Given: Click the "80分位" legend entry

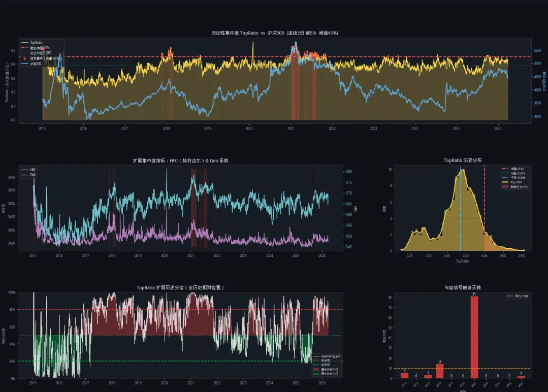Looking at the screenshot, I should coord(321,361).
